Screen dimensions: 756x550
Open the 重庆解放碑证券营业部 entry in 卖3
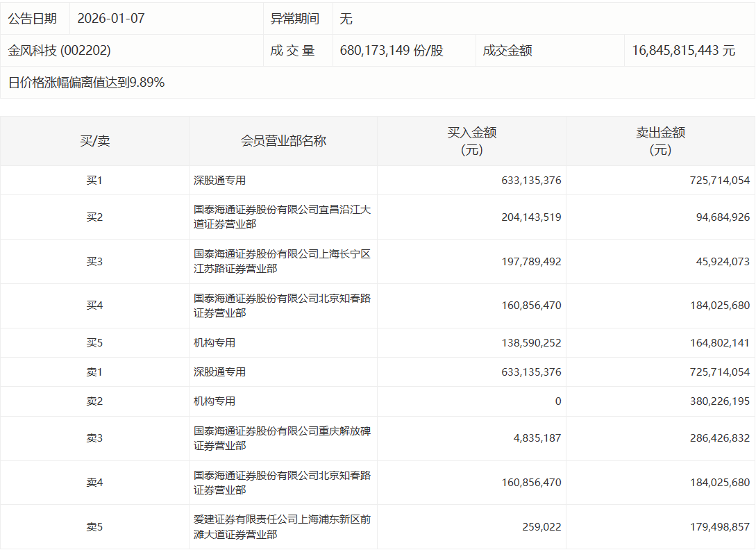click(x=282, y=438)
